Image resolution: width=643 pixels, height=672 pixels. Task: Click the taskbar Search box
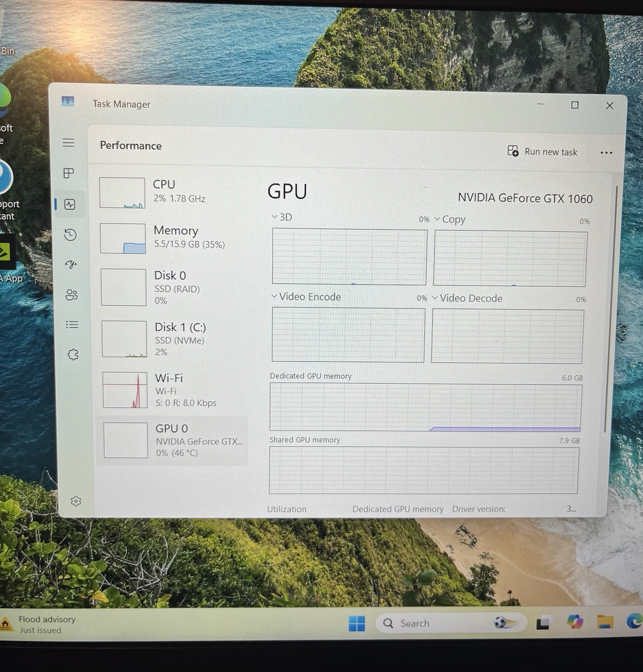pyautogui.click(x=450, y=623)
